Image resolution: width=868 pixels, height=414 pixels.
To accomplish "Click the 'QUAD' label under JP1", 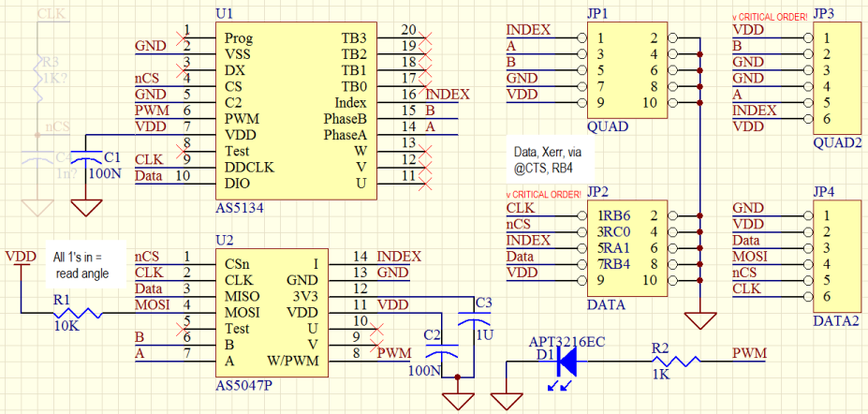I will click(x=608, y=126).
